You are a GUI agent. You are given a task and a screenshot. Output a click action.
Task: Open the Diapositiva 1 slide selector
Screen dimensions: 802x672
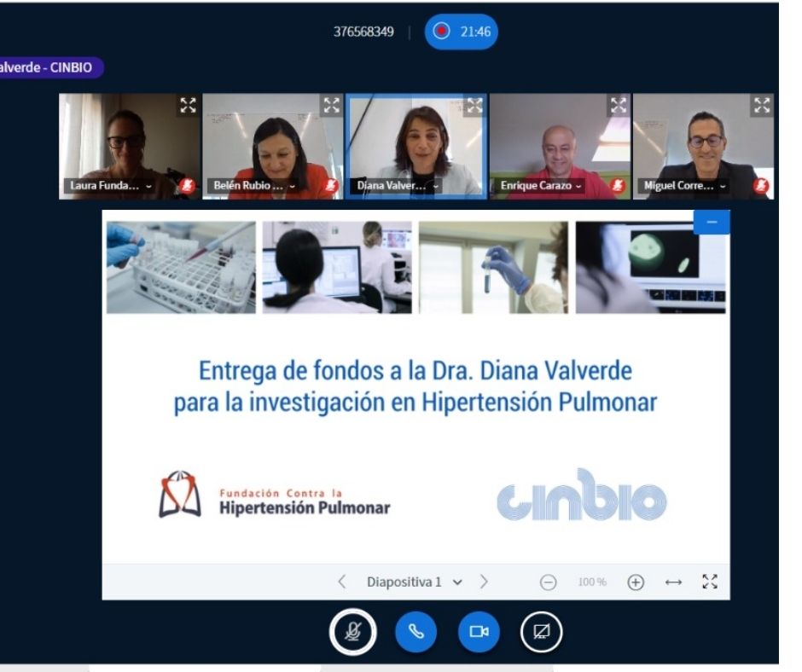[x=415, y=582]
